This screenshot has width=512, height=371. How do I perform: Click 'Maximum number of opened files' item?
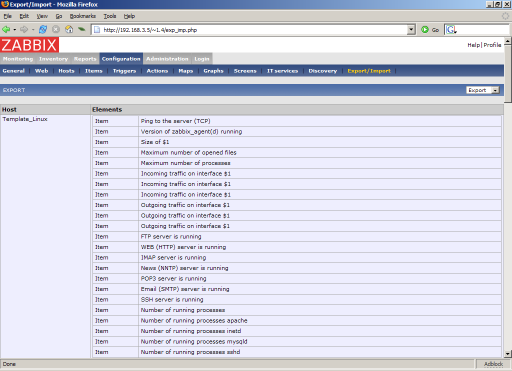click(x=188, y=153)
